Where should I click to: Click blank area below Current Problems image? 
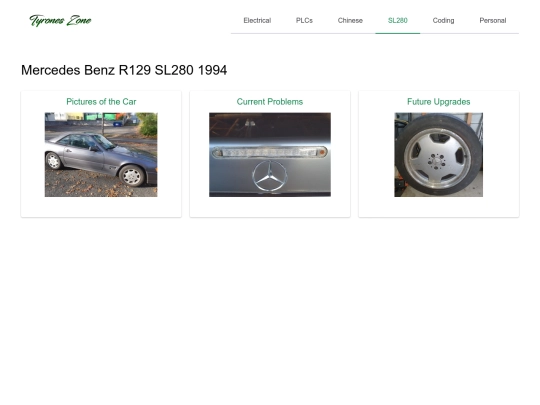[x=270, y=207]
